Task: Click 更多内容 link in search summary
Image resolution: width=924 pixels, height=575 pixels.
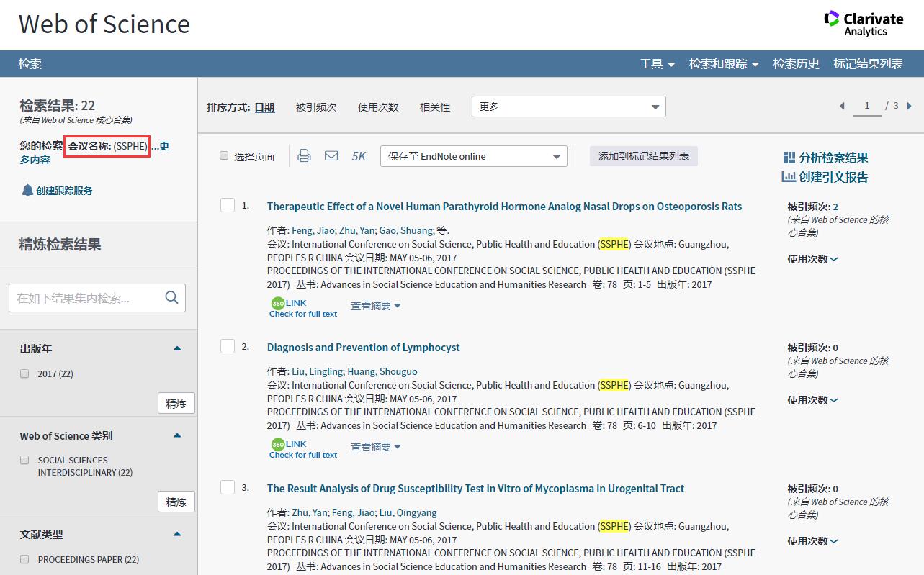Action: click(x=164, y=146)
